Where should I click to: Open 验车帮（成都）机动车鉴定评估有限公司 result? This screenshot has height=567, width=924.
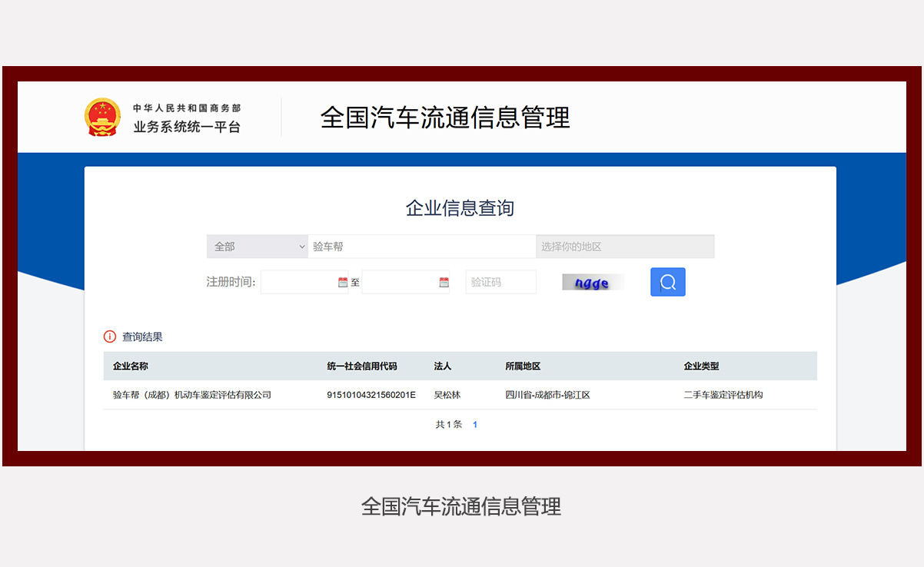click(x=192, y=395)
